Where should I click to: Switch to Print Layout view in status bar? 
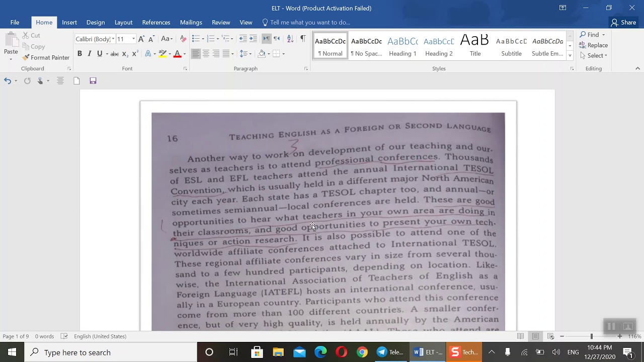tap(535, 336)
